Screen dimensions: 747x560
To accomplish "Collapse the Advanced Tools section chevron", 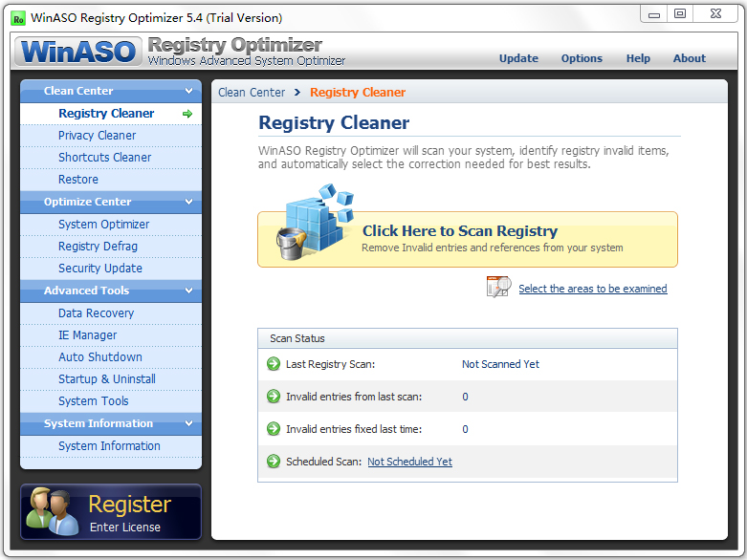I will 188,291.
